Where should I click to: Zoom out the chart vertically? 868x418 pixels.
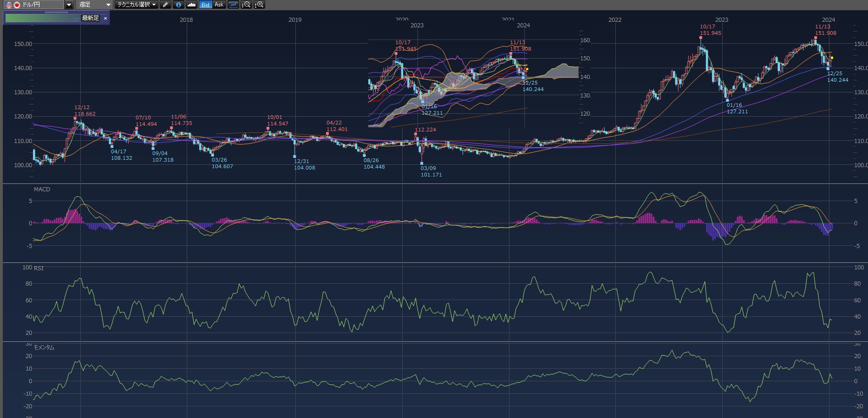pyautogui.click(x=247, y=5)
